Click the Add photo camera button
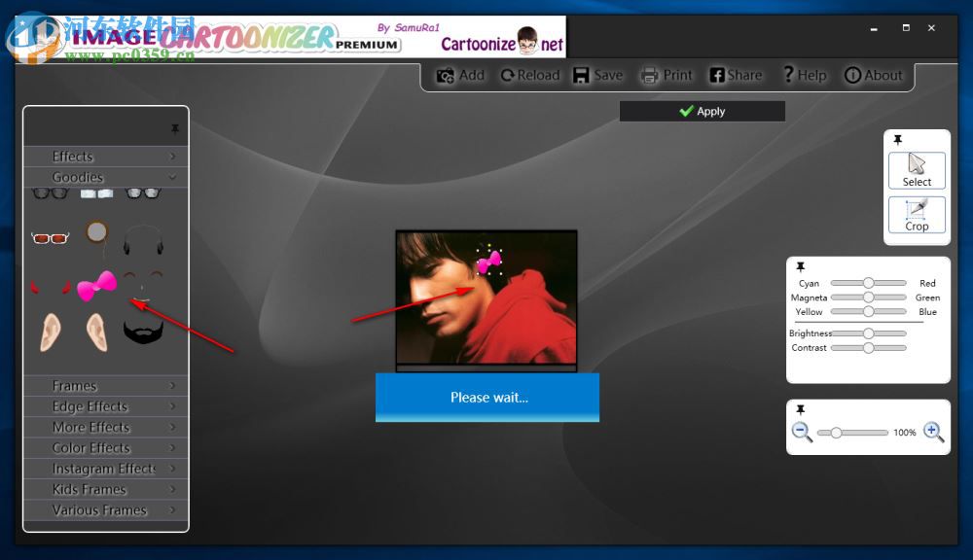 460,76
